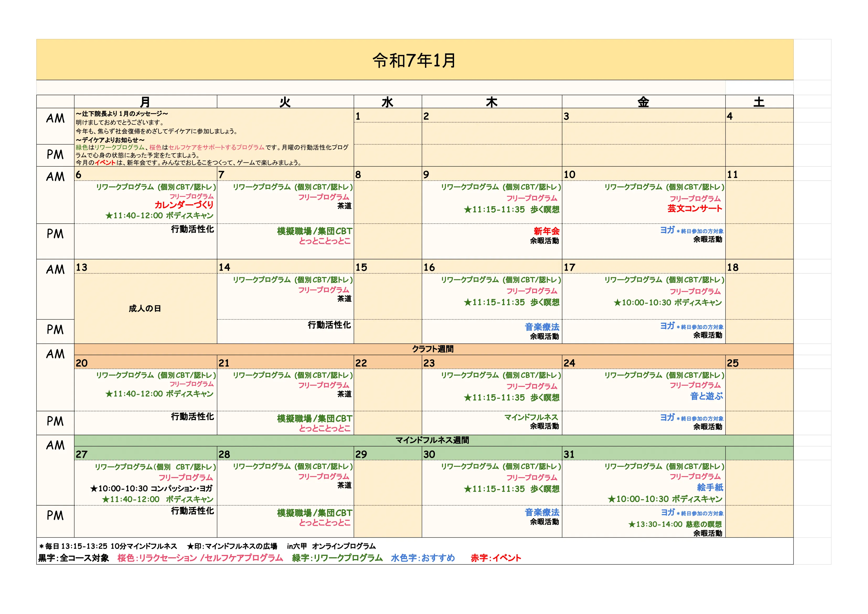Click '★11:40-12:00 ボディスキャン' on the 20th
This screenshot has width=868, height=614.
[x=159, y=394]
